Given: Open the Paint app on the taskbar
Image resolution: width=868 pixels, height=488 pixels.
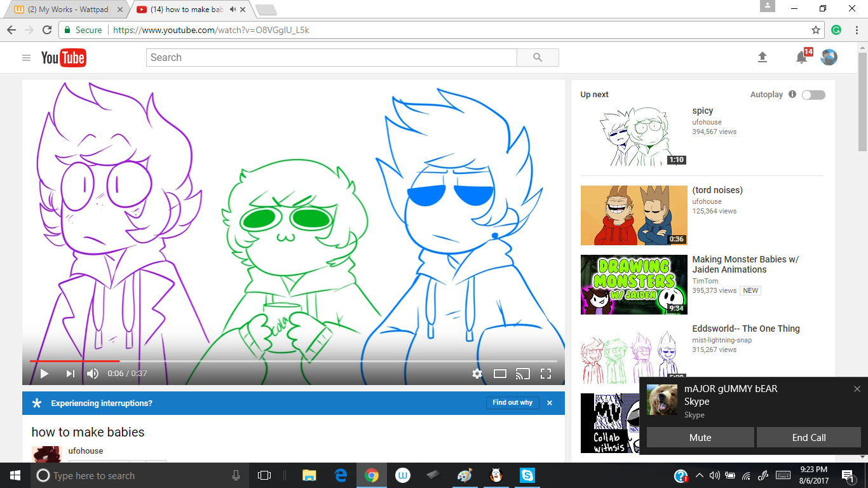Looking at the screenshot, I should (465, 475).
